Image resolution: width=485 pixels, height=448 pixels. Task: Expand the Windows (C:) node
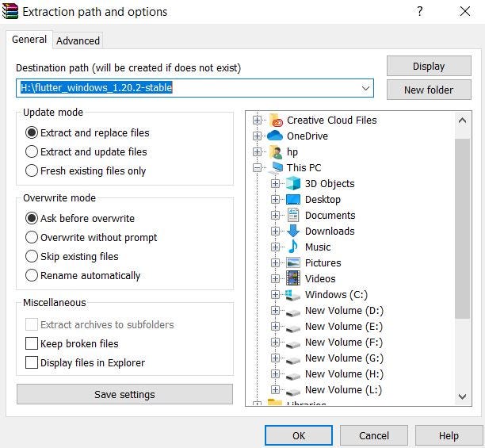(x=275, y=294)
